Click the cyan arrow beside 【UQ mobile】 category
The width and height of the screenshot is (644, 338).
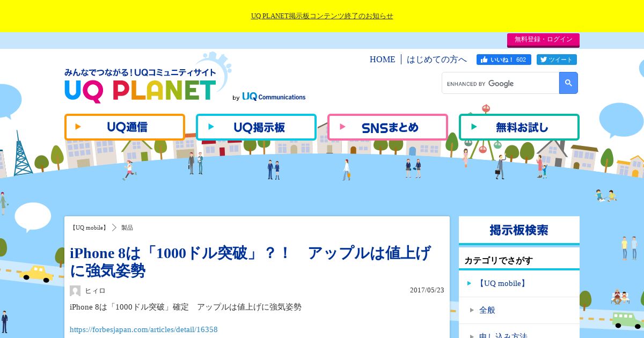pos(470,283)
